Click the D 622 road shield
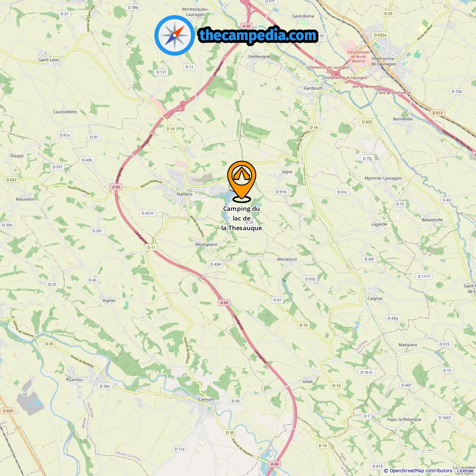This screenshot has width=476, height=476. (x=12, y=180)
